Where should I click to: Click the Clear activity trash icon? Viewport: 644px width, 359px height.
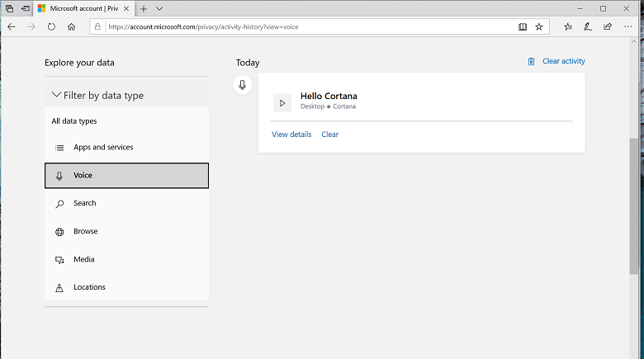(x=531, y=61)
